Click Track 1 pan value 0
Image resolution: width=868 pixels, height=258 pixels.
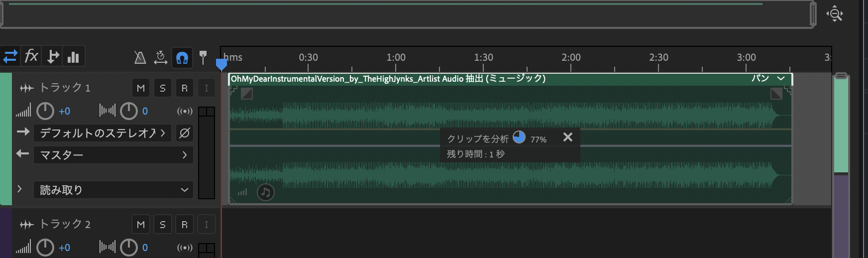(x=145, y=111)
